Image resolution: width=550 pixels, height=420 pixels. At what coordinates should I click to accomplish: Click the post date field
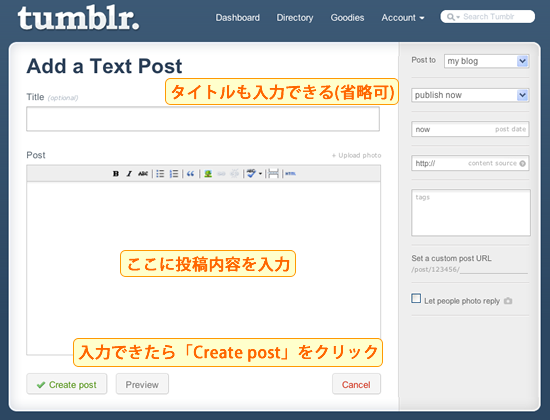click(470, 129)
